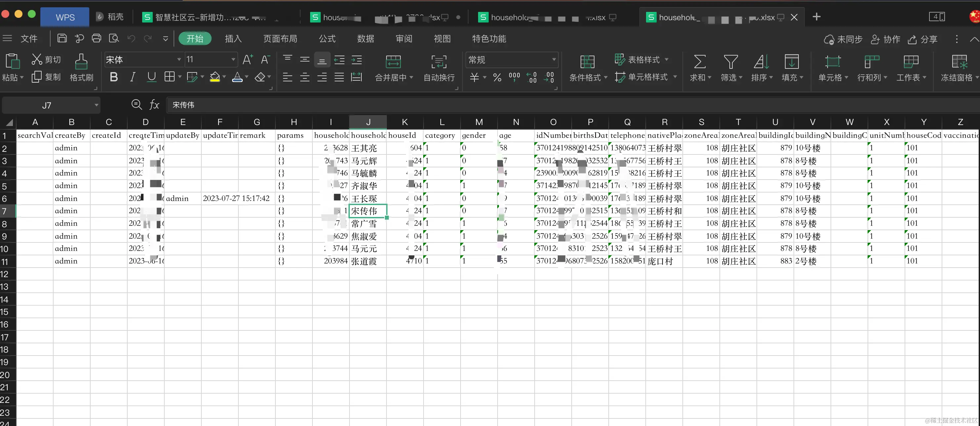Click decrease decimal places icon
The image size is (980, 426).
click(x=549, y=77)
